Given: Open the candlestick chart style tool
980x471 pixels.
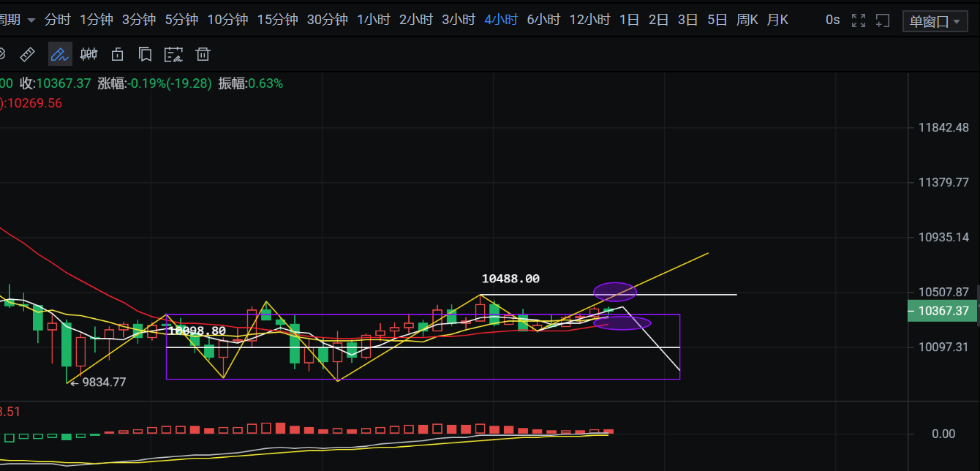Looking at the screenshot, I should tap(88, 54).
